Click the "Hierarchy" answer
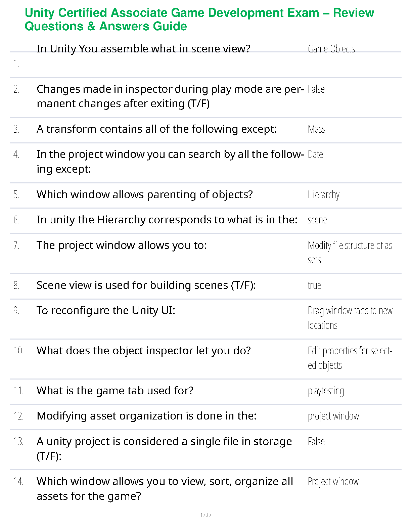This screenshot has height=532, width=411. click(323, 195)
